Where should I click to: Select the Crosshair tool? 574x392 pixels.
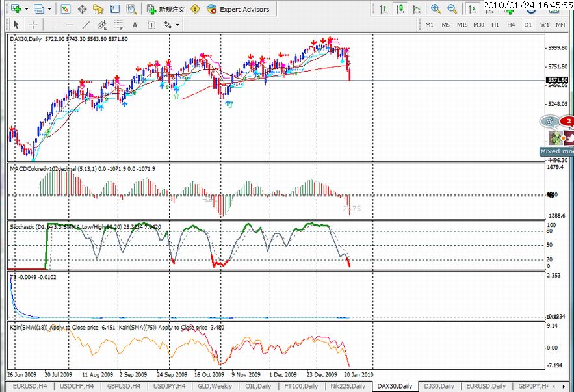pyautogui.click(x=32, y=25)
